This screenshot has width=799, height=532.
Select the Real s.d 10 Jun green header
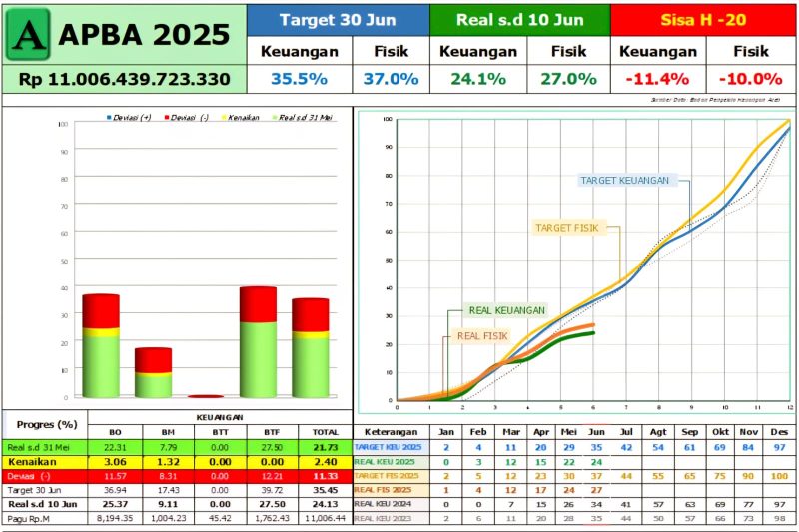click(518, 20)
